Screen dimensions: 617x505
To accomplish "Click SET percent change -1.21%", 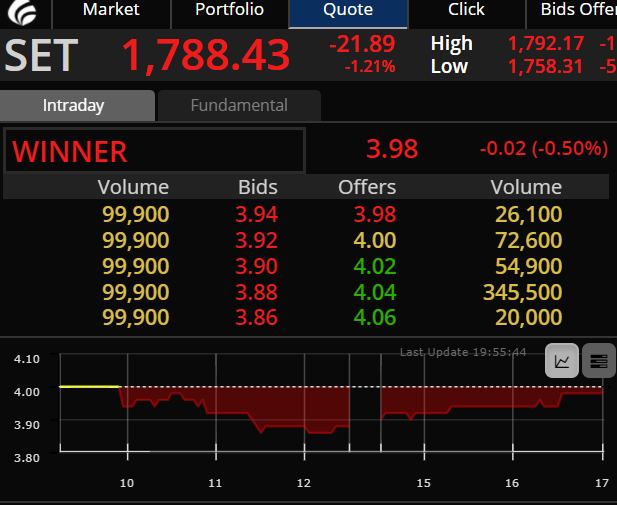I will click(x=370, y=67).
